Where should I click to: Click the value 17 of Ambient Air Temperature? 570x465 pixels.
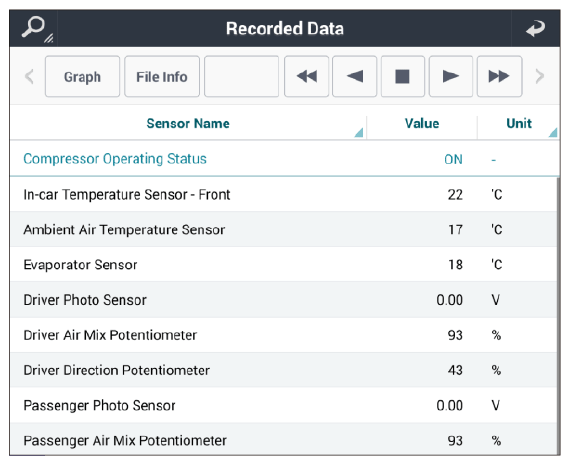(x=455, y=230)
